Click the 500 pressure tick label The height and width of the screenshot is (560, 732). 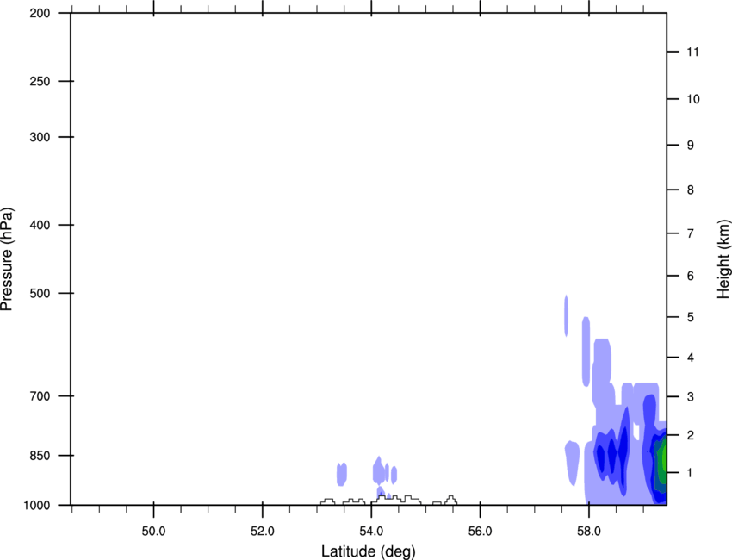point(40,293)
